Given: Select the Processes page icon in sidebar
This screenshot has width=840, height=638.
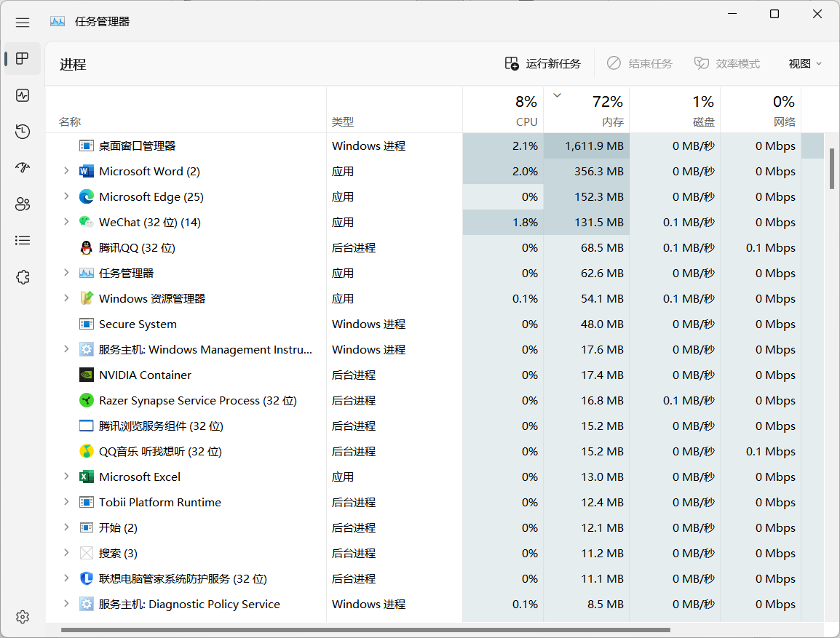Looking at the screenshot, I should (23, 58).
